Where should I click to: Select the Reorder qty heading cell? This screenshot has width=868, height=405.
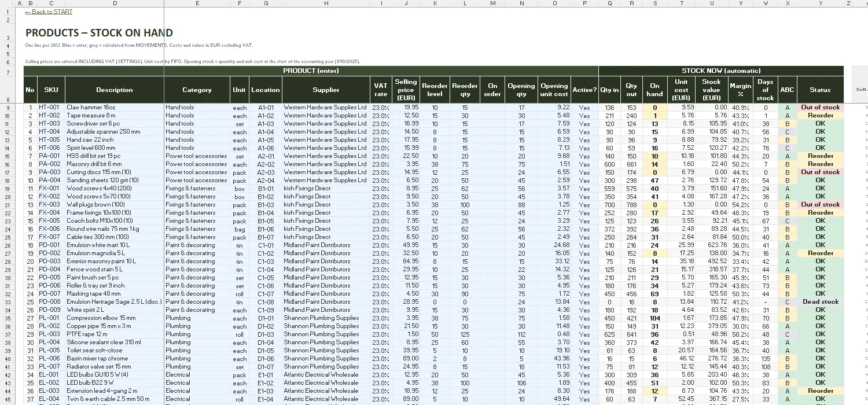click(465, 90)
